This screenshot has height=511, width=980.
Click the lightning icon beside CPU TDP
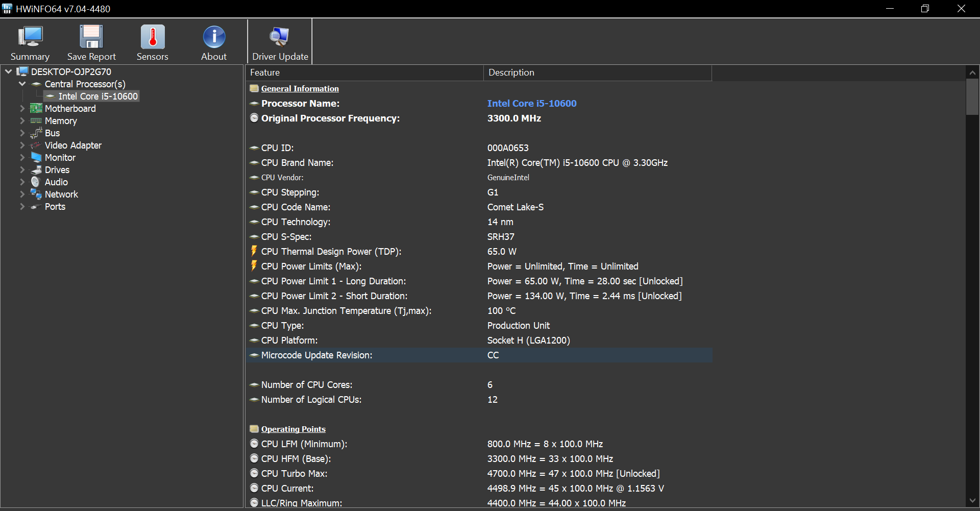[254, 251]
